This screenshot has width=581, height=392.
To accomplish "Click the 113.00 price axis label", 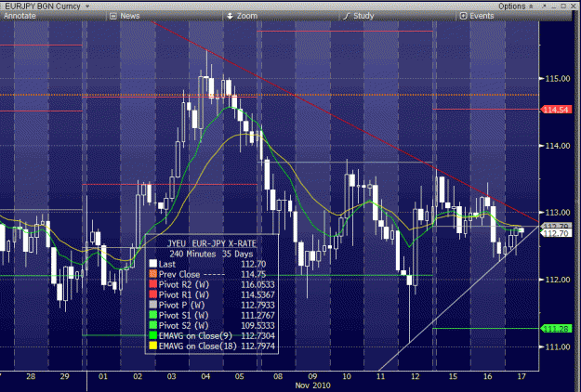I will tap(558, 213).
